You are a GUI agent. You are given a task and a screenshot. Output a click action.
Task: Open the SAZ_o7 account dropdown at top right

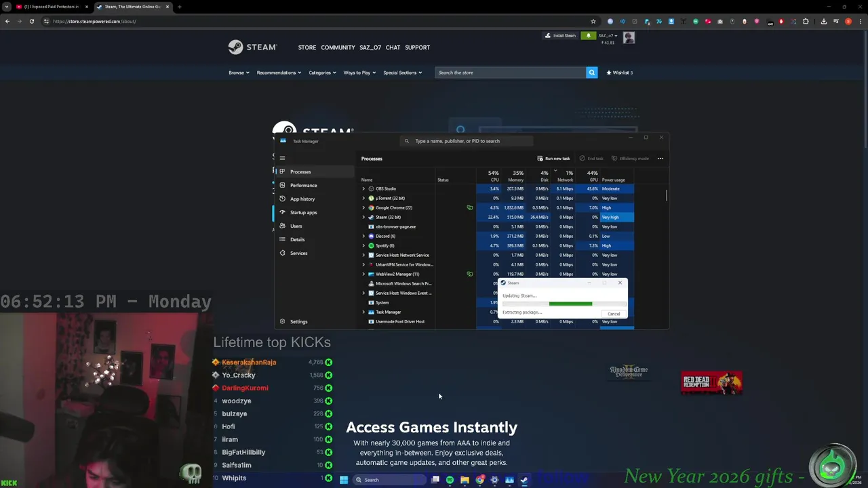point(607,36)
